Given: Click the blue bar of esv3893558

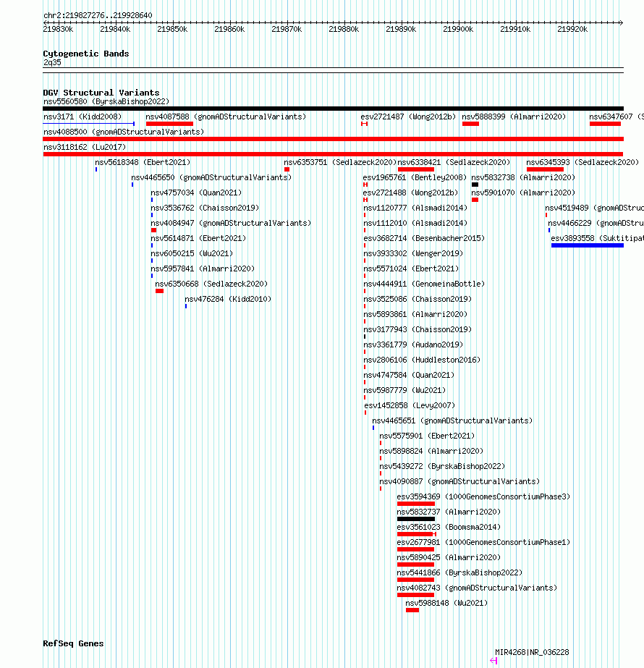Looking at the screenshot, I should tap(588, 245).
